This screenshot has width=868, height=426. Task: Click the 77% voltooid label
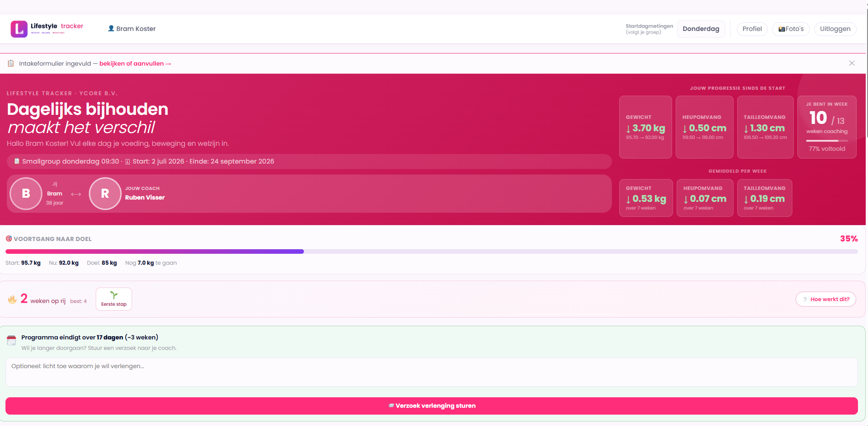pos(827,149)
